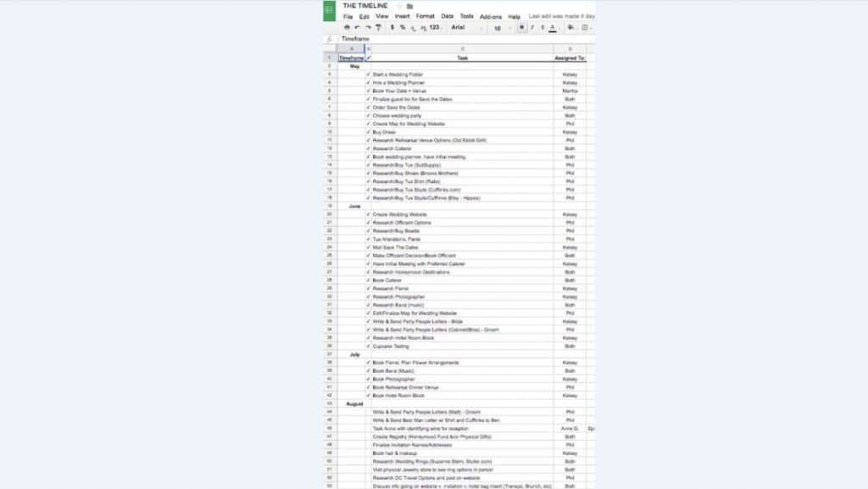
Task: Apply percent format icon
Action: click(403, 27)
